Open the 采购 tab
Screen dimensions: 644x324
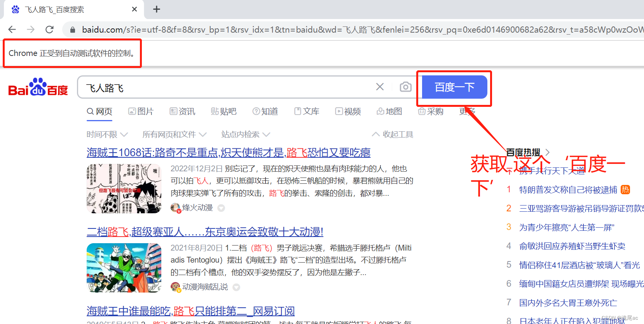[431, 111]
